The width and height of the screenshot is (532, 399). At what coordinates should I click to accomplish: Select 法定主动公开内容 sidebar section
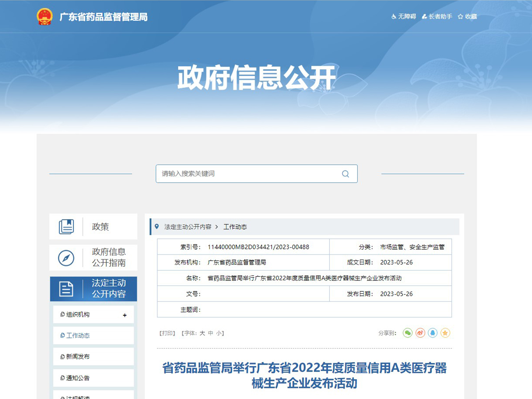[93, 289]
